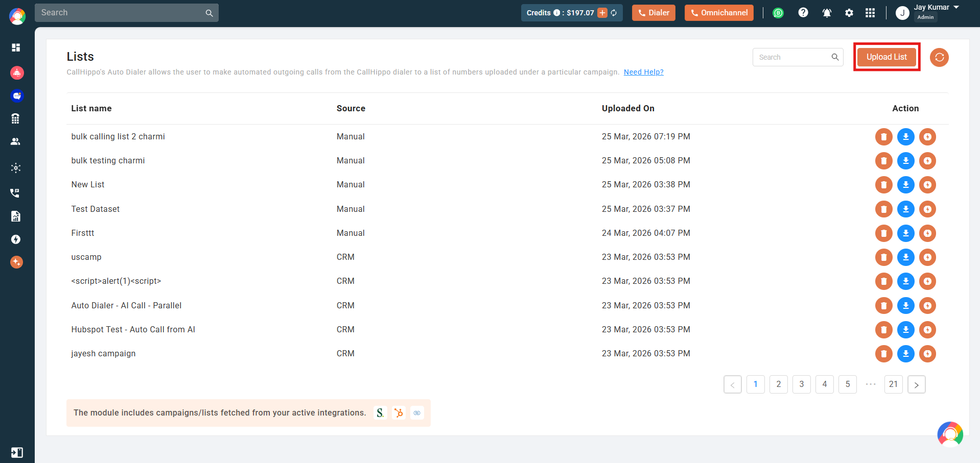Click the Credits balance button
This screenshot has width=980, height=463.
point(572,13)
